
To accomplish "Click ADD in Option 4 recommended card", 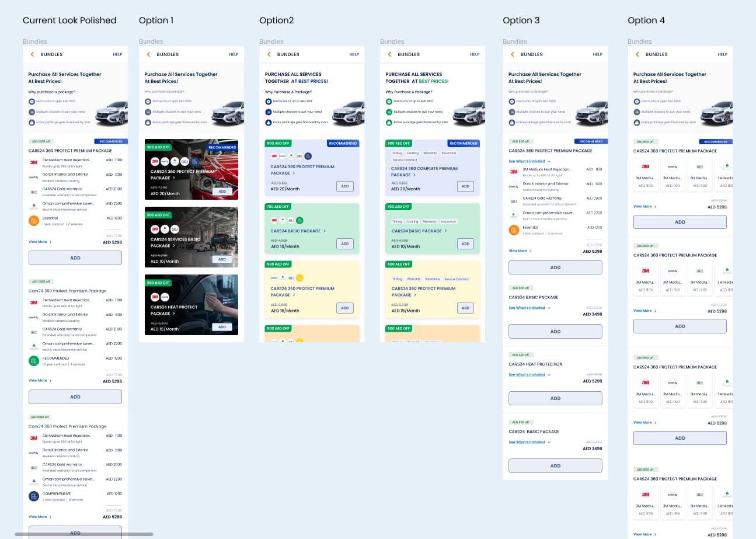I will [680, 222].
